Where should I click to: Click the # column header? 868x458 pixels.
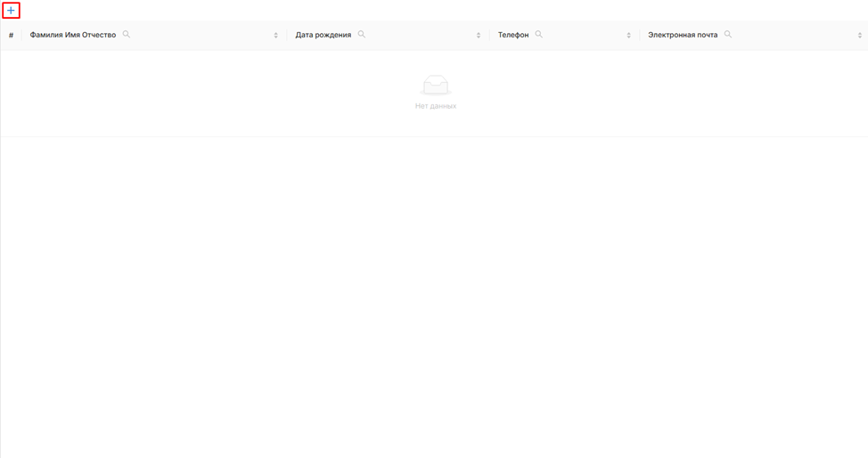click(11, 36)
